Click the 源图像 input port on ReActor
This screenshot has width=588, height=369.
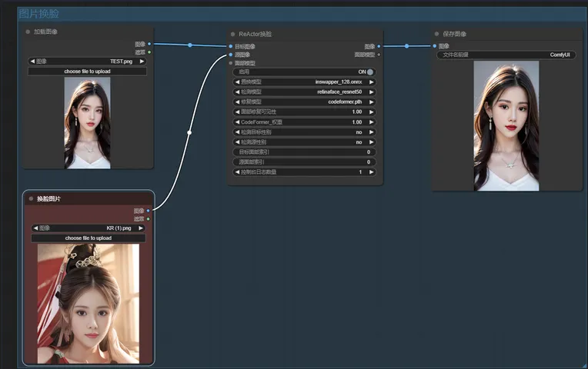[230, 55]
